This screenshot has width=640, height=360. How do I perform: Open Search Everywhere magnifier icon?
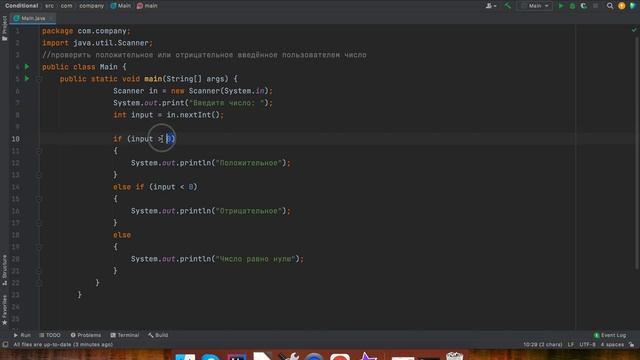tap(610, 6)
